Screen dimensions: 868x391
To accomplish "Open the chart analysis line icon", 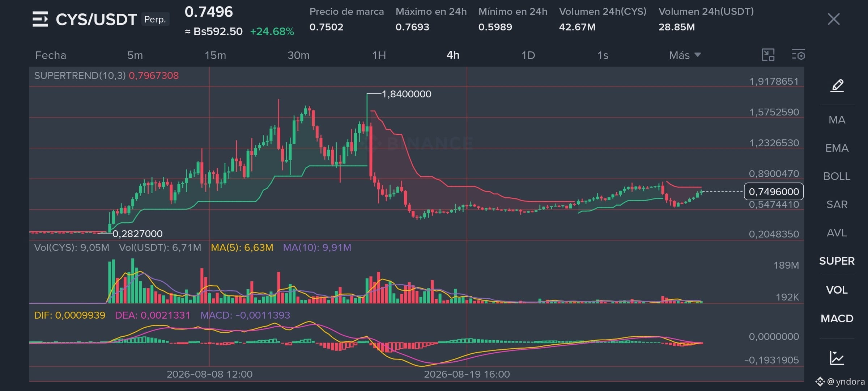I will pos(837,358).
